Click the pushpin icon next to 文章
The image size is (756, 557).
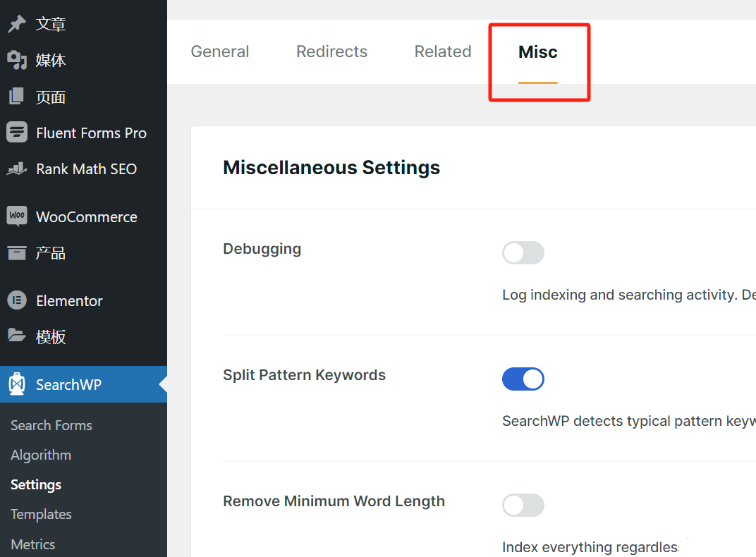[17, 23]
